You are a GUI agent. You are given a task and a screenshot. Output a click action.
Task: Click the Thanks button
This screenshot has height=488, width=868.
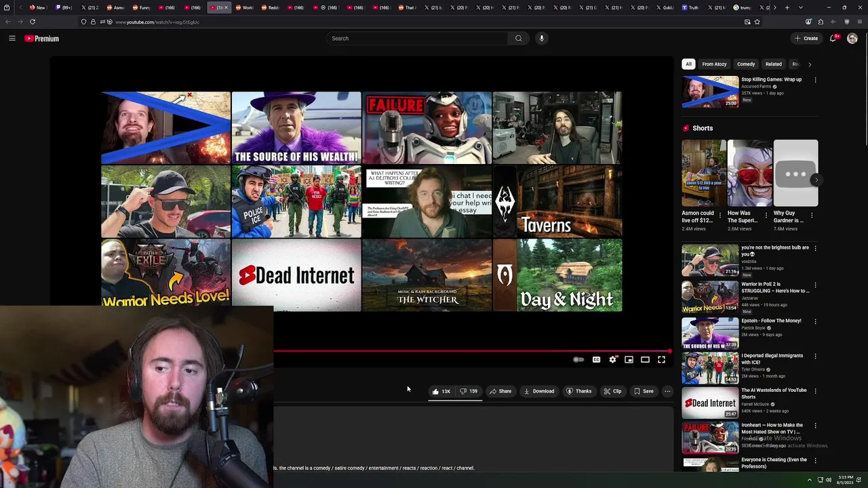click(x=579, y=391)
